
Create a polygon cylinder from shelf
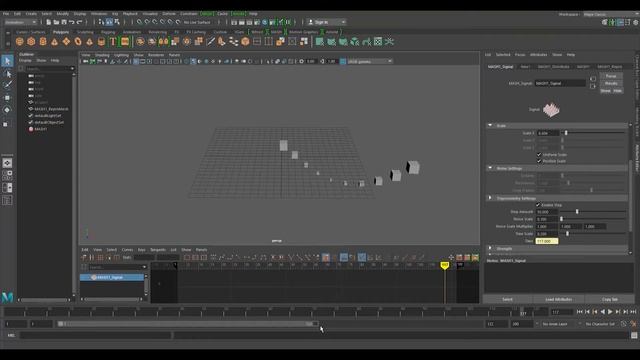(43, 41)
